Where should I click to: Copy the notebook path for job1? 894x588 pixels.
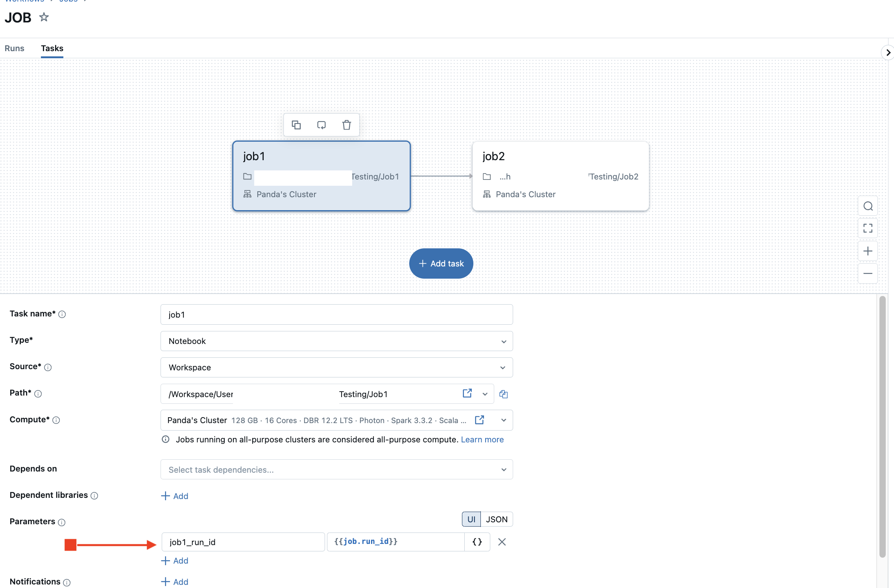[504, 394]
